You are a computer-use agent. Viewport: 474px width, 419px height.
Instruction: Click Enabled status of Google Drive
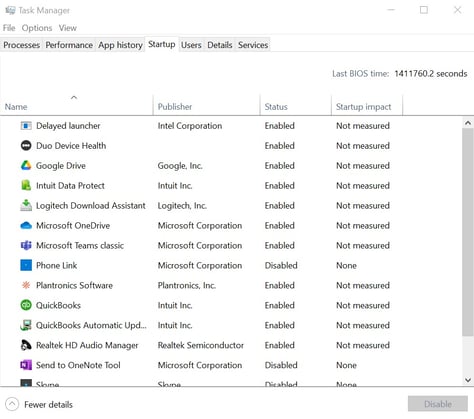coord(279,166)
